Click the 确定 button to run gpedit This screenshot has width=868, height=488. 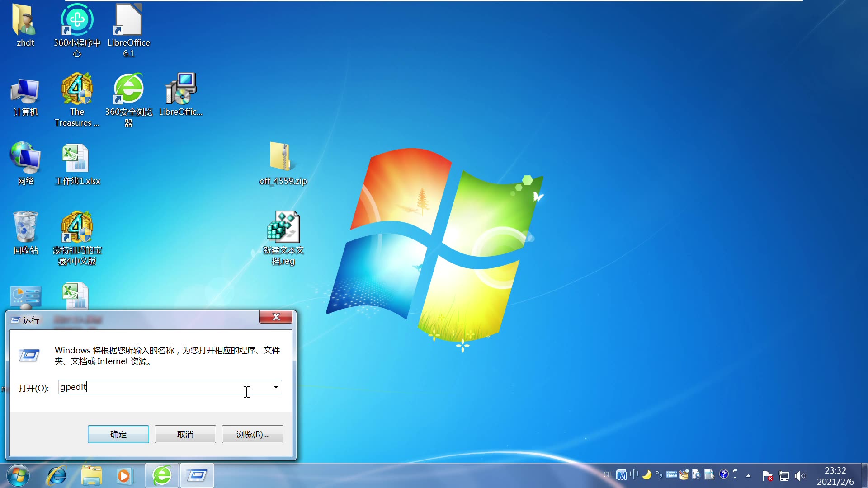[x=118, y=434]
